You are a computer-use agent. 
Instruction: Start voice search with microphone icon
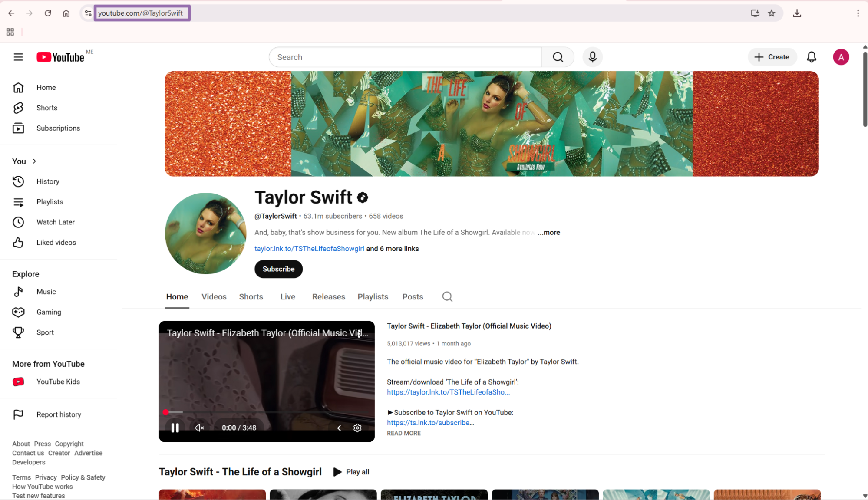[x=592, y=57]
